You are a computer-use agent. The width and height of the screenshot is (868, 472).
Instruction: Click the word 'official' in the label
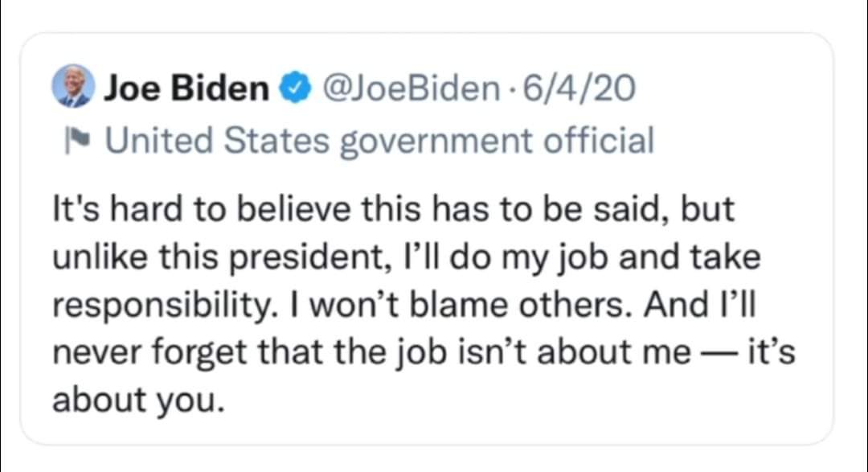point(599,140)
